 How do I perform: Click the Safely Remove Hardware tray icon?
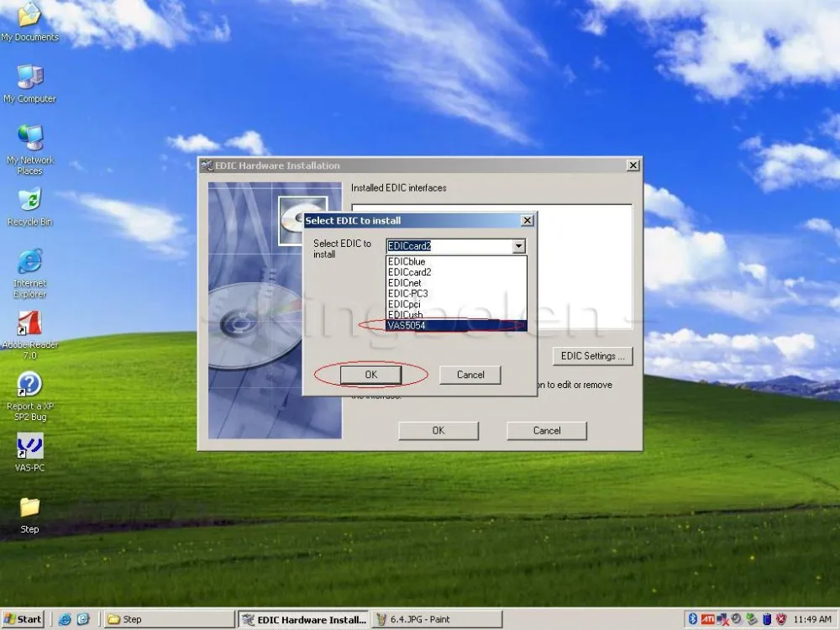coord(752,619)
